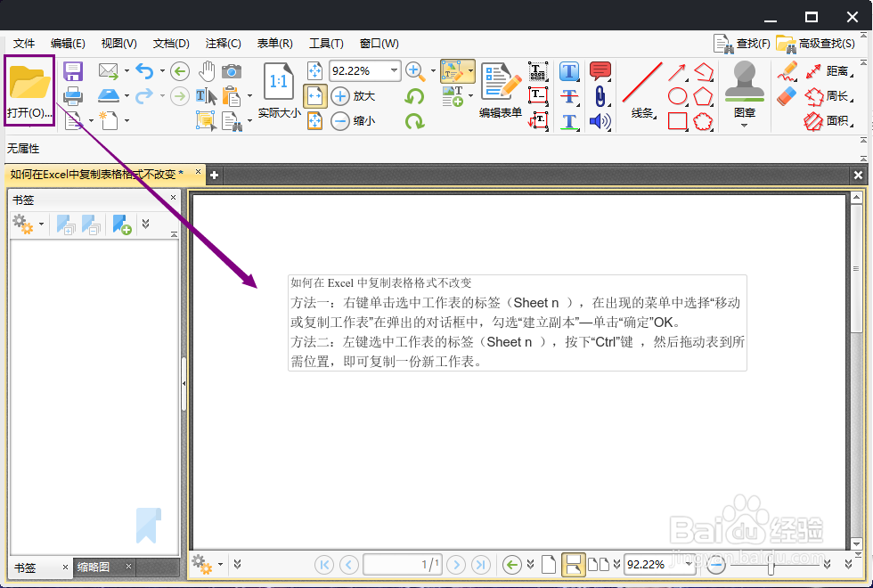Open the zoom percentage dropdown
Viewport: 873px width, 588px height.
pyautogui.click(x=392, y=69)
